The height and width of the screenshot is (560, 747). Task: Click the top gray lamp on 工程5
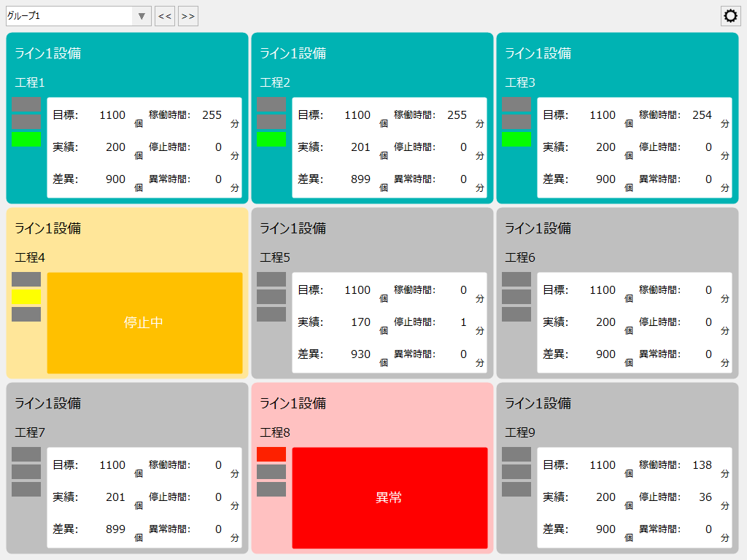point(271,278)
